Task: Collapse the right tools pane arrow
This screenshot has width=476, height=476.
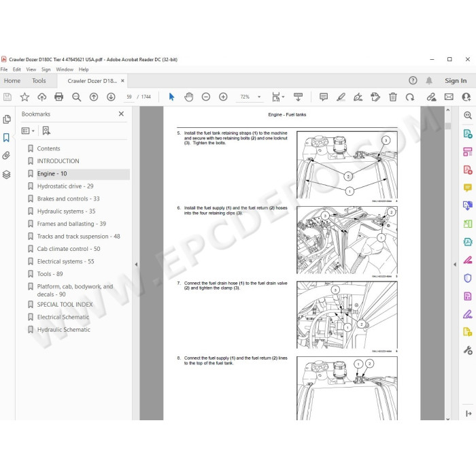Action: coord(455,265)
